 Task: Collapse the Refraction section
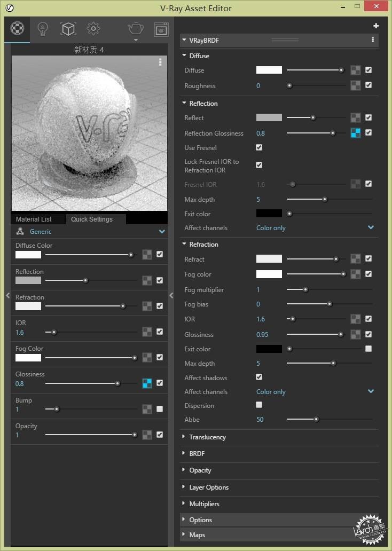(x=184, y=243)
